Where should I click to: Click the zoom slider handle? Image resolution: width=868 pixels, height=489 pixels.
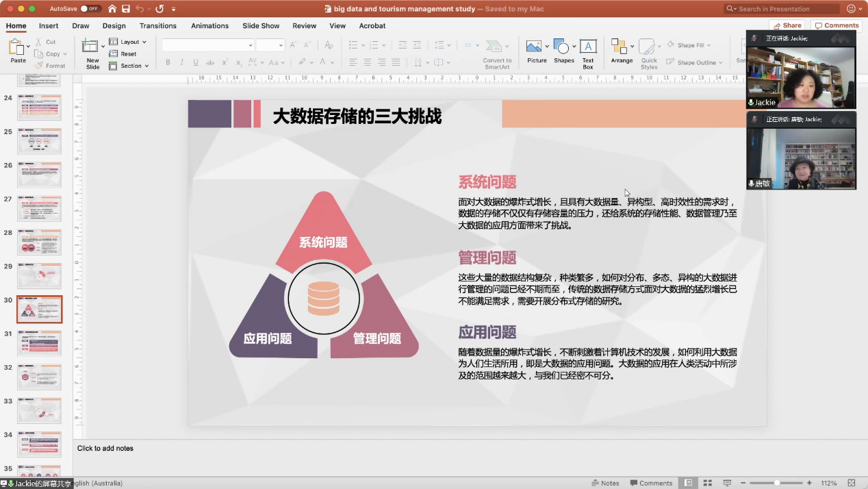[x=777, y=483]
